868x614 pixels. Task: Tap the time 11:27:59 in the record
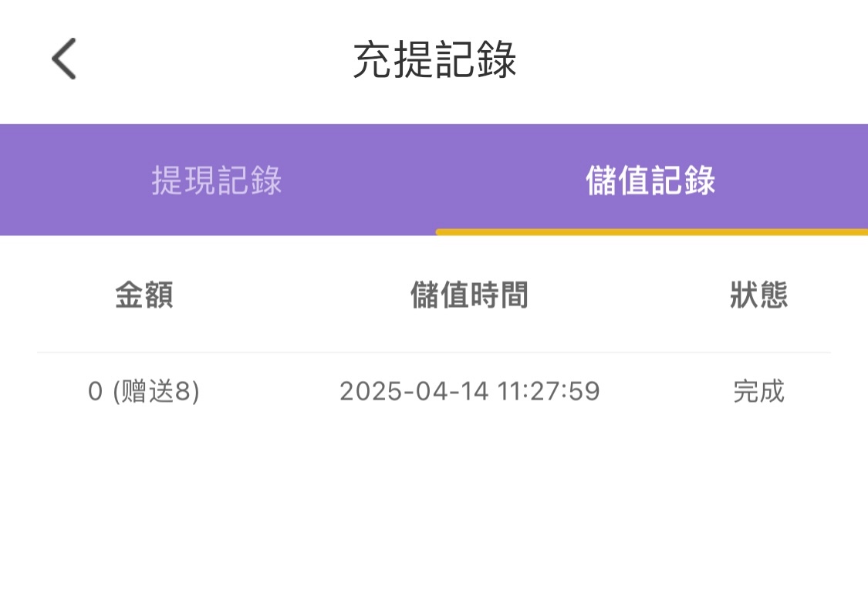click(549, 392)
